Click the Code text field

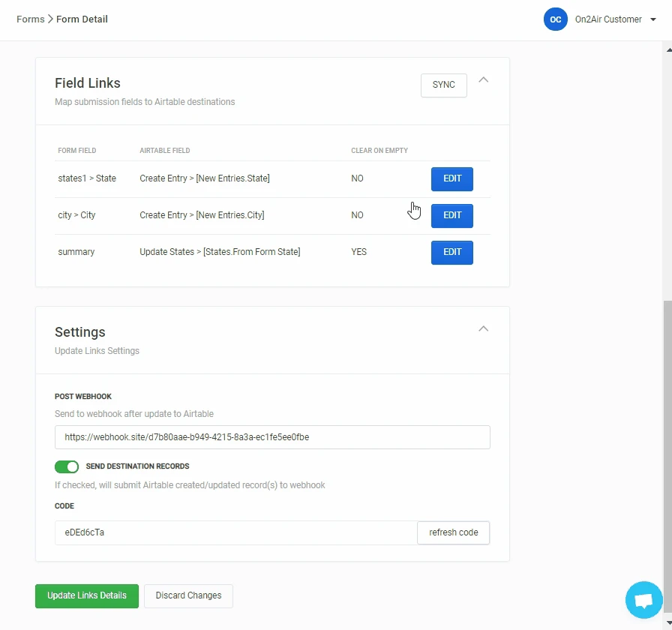[235, 532]
